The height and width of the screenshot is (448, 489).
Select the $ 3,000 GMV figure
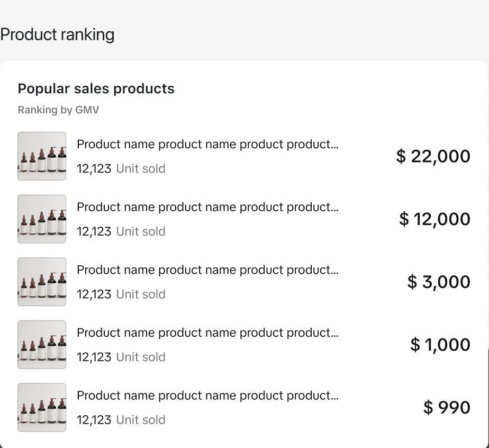click(x=439, y=282)
